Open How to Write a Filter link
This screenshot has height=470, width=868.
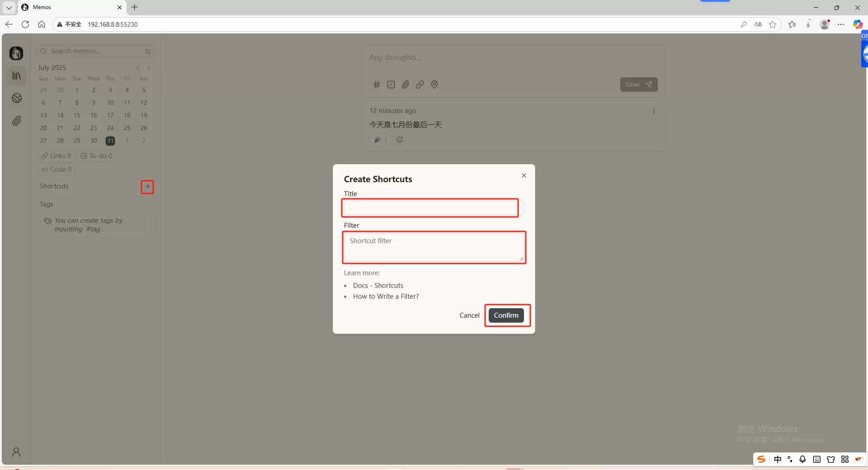pos(386,296)
